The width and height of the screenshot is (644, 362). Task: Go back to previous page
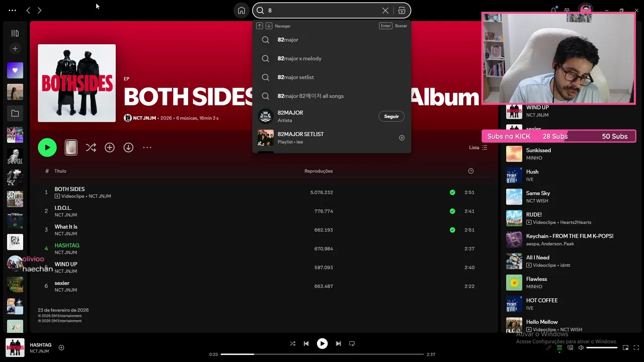28,11
